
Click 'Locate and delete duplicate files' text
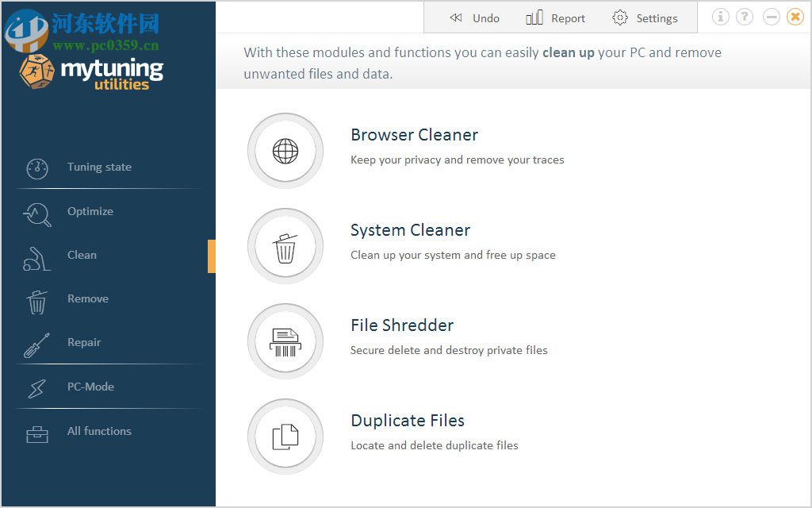[x=435, y=445]
